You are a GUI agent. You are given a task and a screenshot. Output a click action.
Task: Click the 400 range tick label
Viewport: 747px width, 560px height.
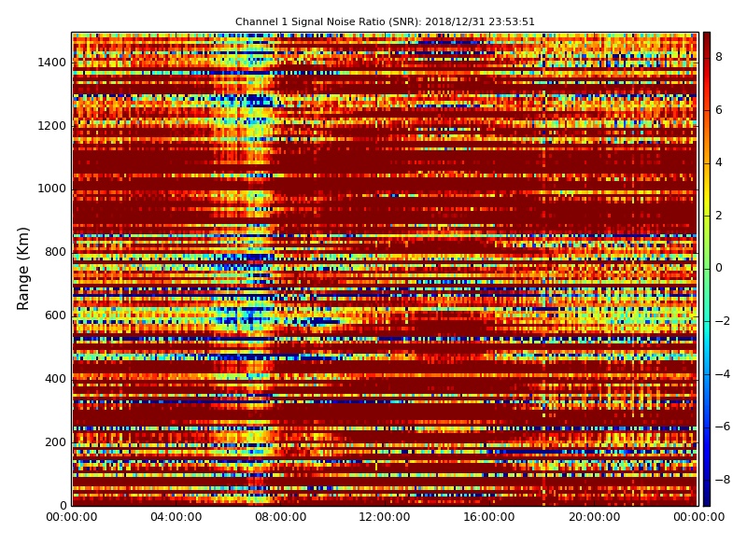pyautogui.click(x=56, y=379)
